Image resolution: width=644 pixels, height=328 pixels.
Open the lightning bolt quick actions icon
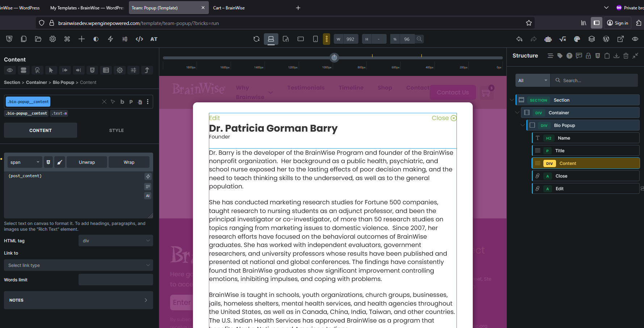(x=110, y=39)
